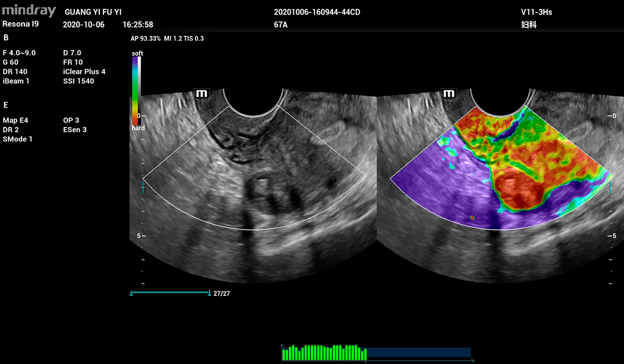Image resolution: width=624 pixels, height=364 pixels.
Task: Click the left image 'm' probe orientation marker
Action: [x=201, y=94]
